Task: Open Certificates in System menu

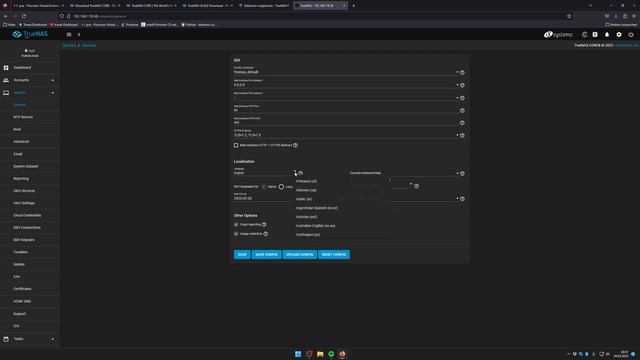Action: point(22,289)
